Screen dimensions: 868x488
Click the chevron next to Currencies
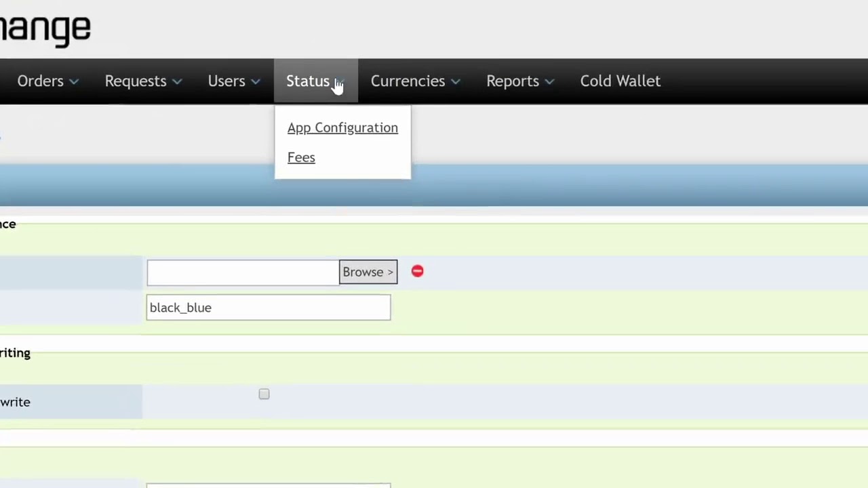(456, 82)
